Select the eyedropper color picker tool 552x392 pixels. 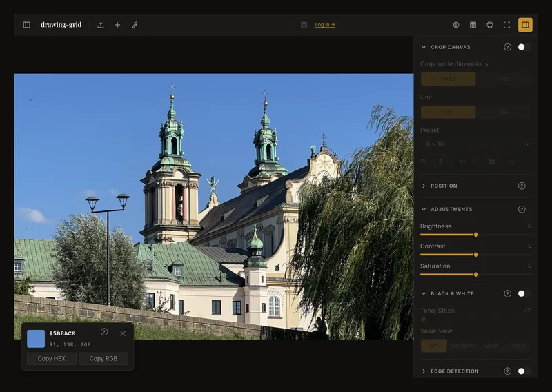[135, 25]
